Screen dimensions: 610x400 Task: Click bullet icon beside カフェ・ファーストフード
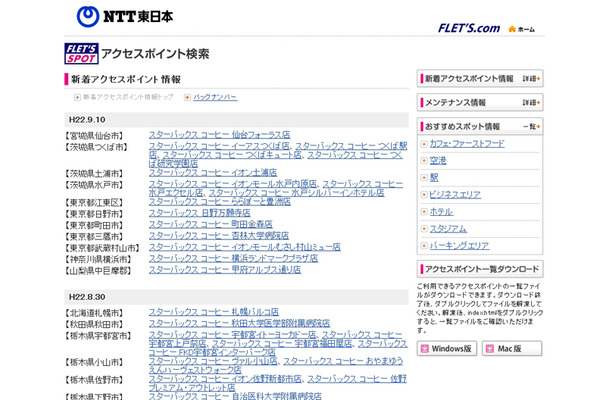tap(424, 144)
